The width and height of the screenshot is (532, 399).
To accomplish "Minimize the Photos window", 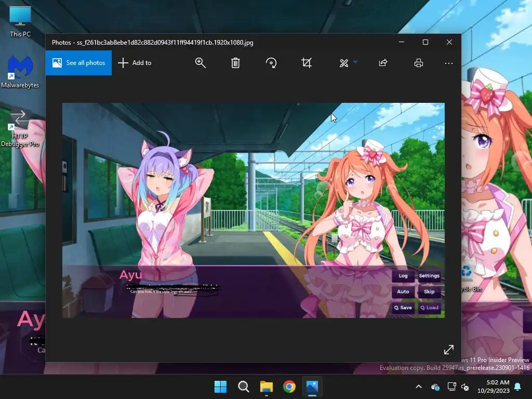I will [402, 42].
